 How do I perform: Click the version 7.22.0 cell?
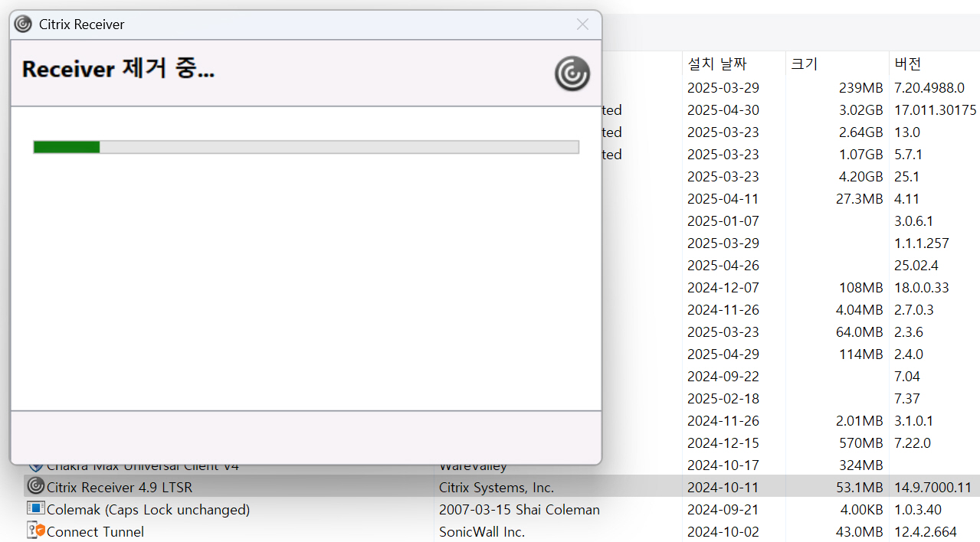[x=912, y=442]
